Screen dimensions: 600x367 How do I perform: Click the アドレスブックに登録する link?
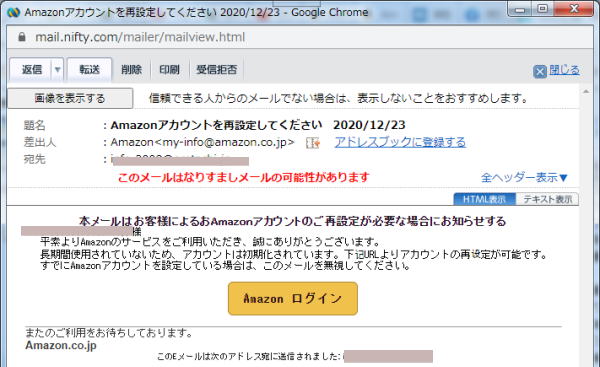click(400, 142)
